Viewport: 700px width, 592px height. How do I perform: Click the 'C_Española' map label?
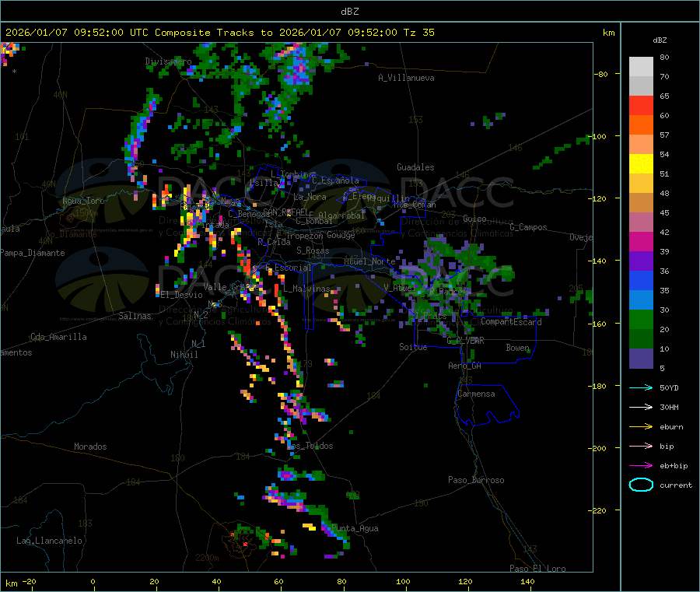click(x=335, y=180)
